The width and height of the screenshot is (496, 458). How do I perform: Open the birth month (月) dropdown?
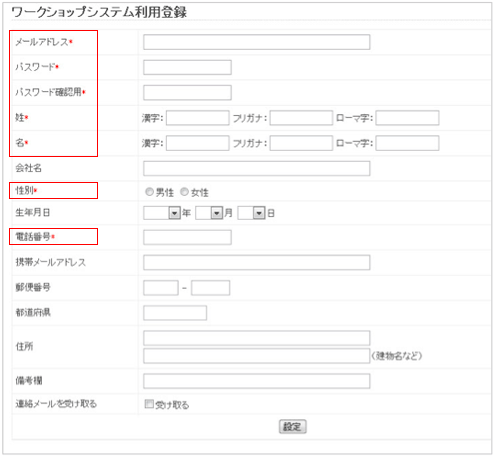pyautogui.click(x=209, y=213)
